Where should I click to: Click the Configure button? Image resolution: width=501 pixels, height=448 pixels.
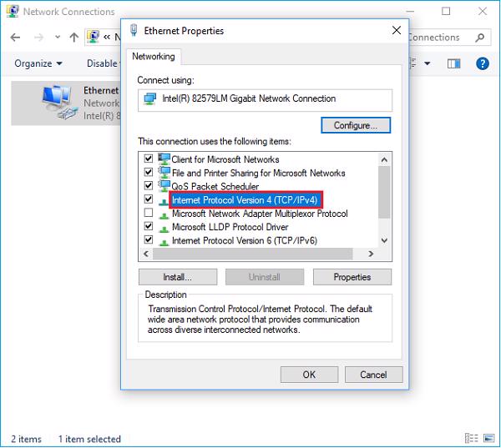tap(356, 125)
